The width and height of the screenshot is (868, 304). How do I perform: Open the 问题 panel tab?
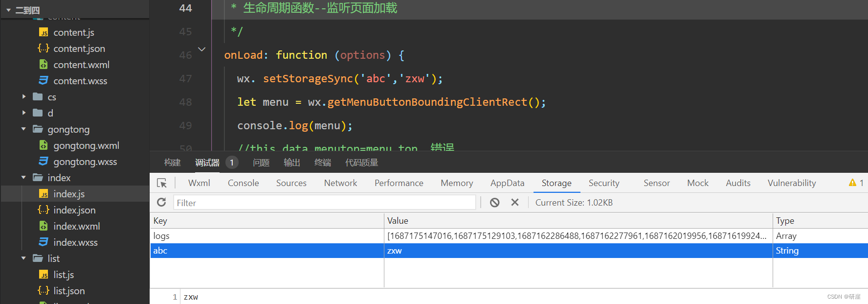click(261, 163)
